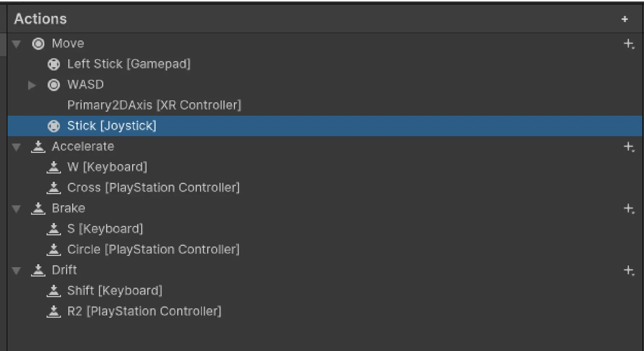Select the Shift [Keyboard] binding under Drift
644x351 pixels.
point(114,290)
